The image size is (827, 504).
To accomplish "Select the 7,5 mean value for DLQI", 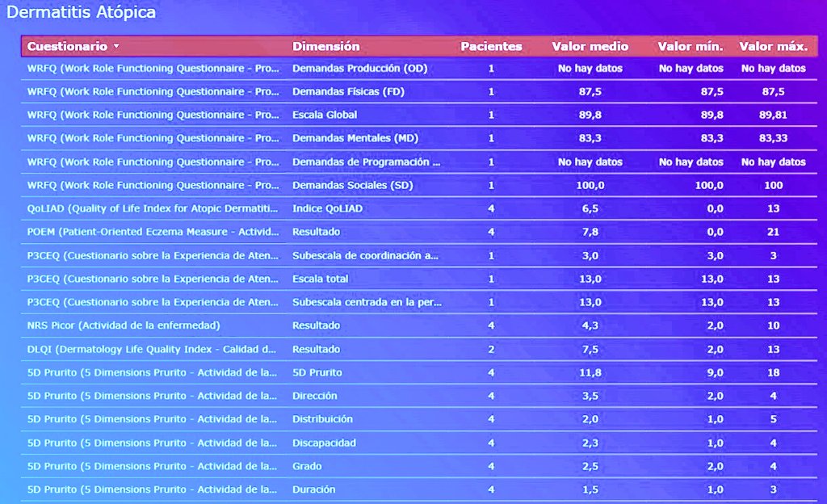I will pyautogui.click(x=590, y=349).
